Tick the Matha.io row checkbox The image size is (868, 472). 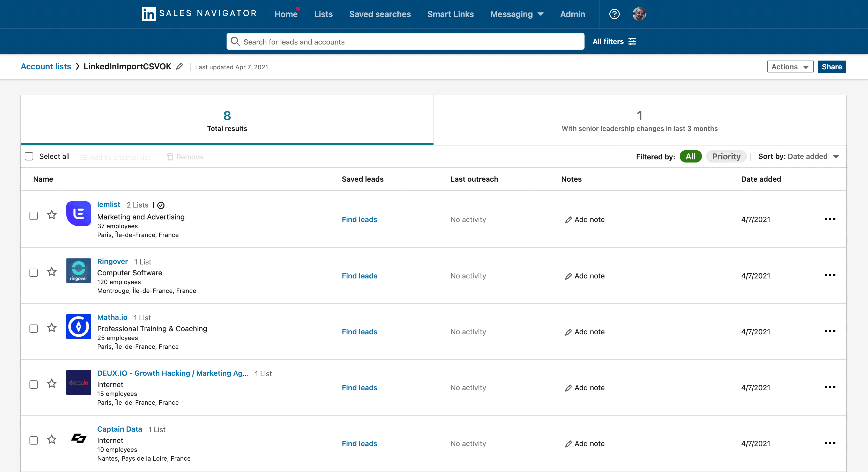(x=34, y=329)
